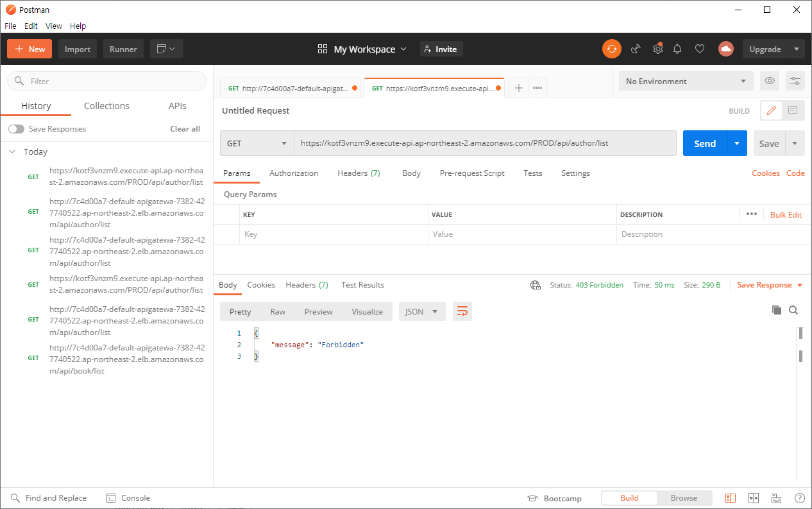The height and width of the screenshot is (509, 812).
Task: Toggle the wrap lines icon in response
Action: [x=462, y=311]
